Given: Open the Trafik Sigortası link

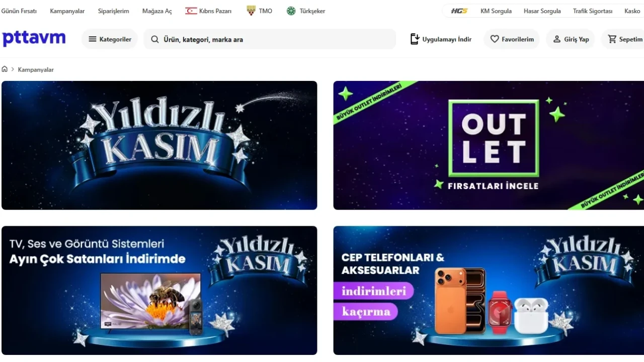Looking at the screenshot, I should 593,11.
